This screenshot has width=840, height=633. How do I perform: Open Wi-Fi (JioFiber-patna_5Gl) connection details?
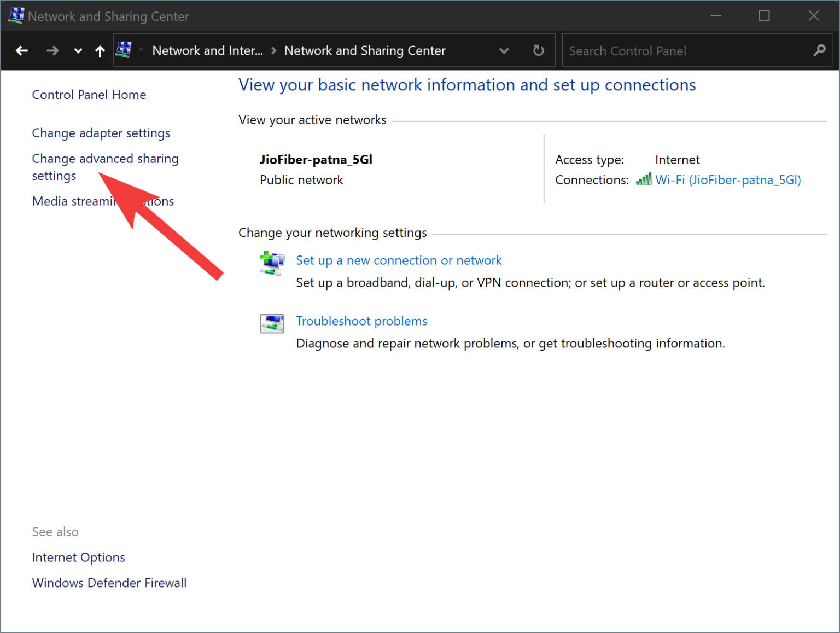coord(727,179)
